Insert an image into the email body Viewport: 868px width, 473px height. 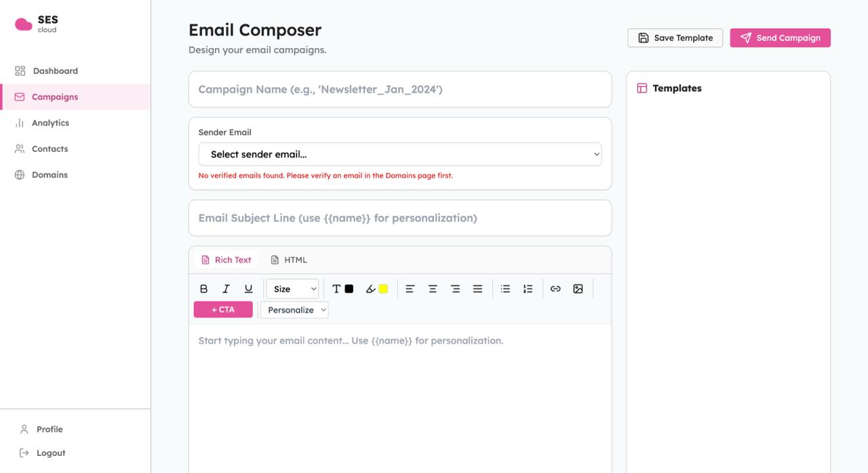pyautogui.click(x=577, y=288)
